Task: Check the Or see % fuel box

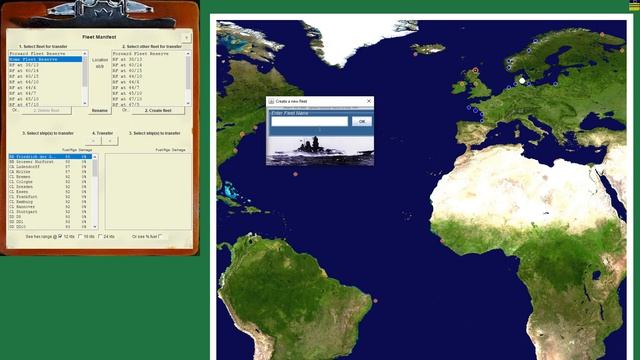Action: coord(160,236)
